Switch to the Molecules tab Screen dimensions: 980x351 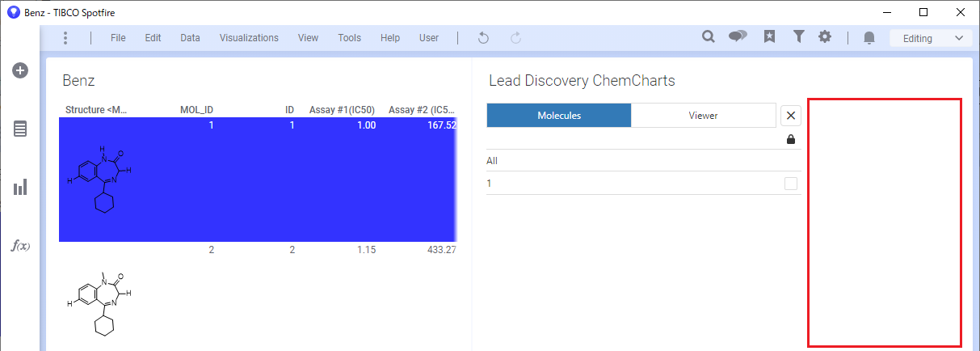pos(559,115)
